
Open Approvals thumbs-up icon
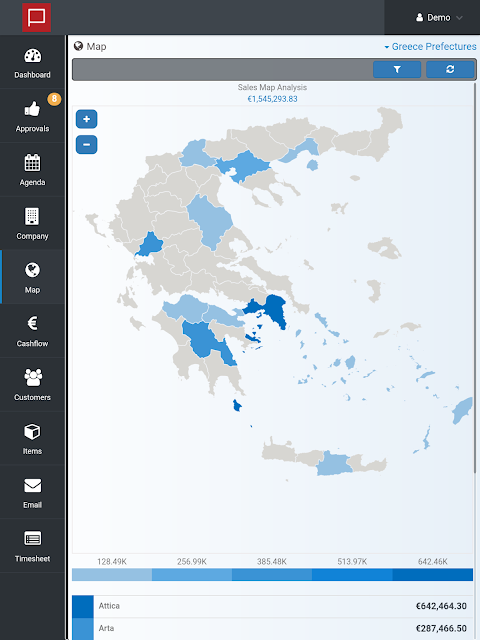click(32, 109)
